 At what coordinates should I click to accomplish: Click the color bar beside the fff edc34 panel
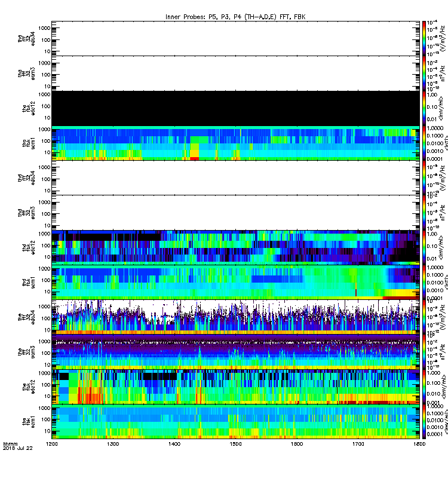point(424,317)
